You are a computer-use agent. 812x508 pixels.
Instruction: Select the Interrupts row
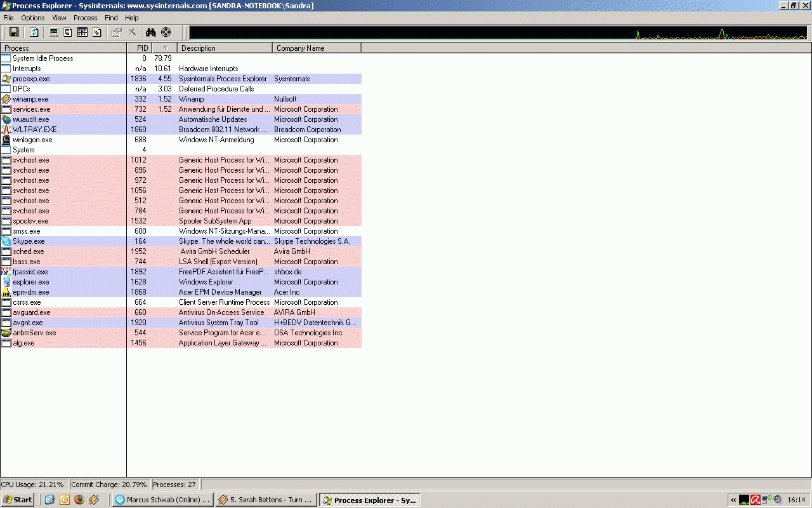(x=181, y=69)
